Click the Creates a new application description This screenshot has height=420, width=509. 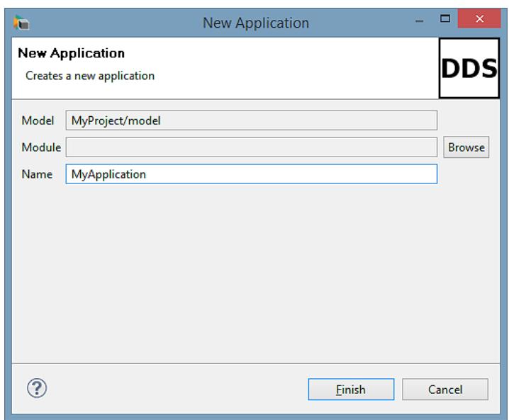[x=90, y=76]
